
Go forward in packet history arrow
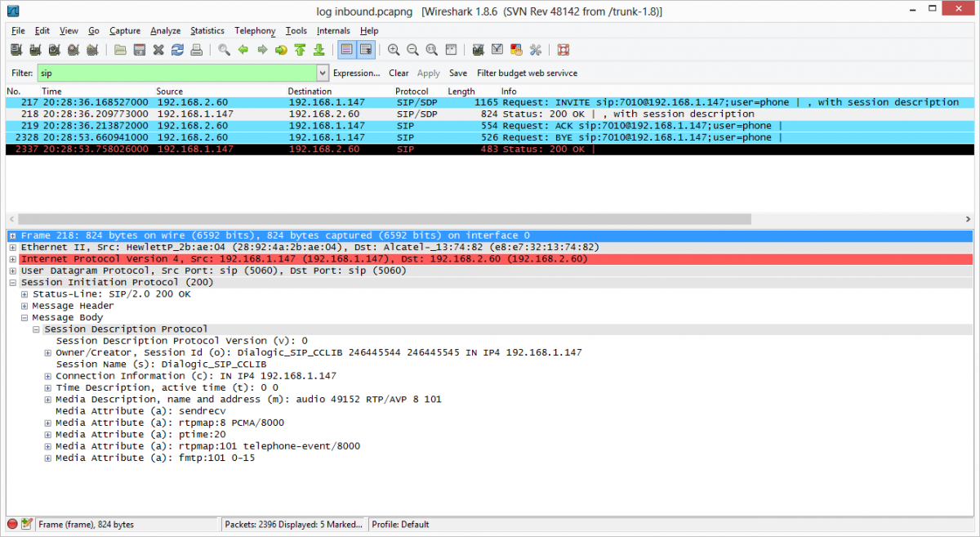(262, 50)
